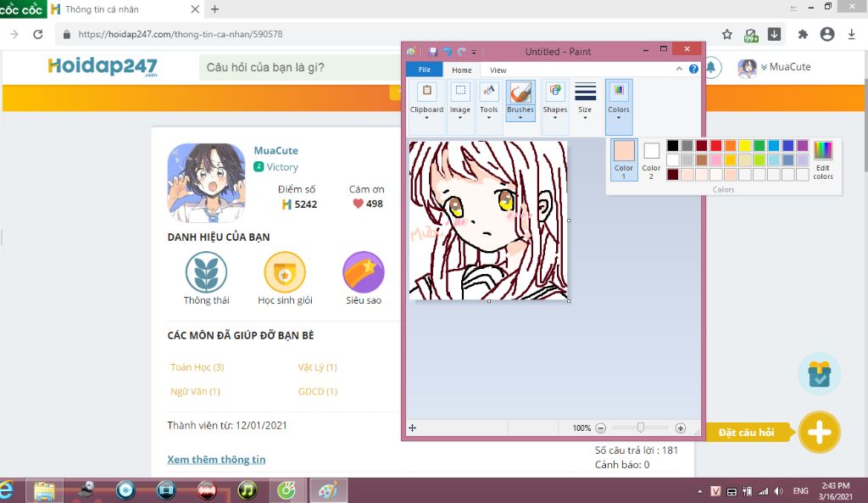The height and width of the screenshot is (503, 868).
Task: Click the question search input field
Action: pos(302,68)
